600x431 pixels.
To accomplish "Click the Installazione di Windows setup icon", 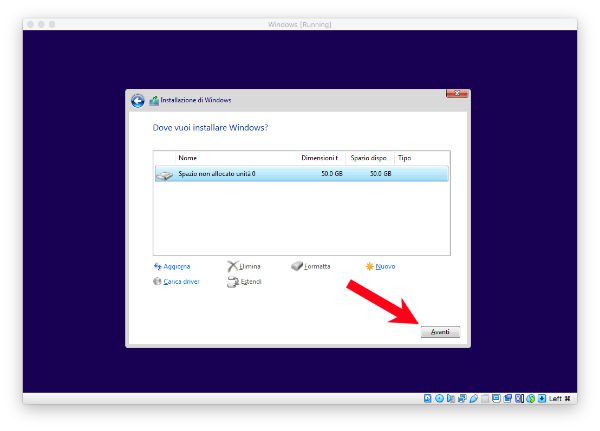I will pyautogui.click(x=154, y=101).
